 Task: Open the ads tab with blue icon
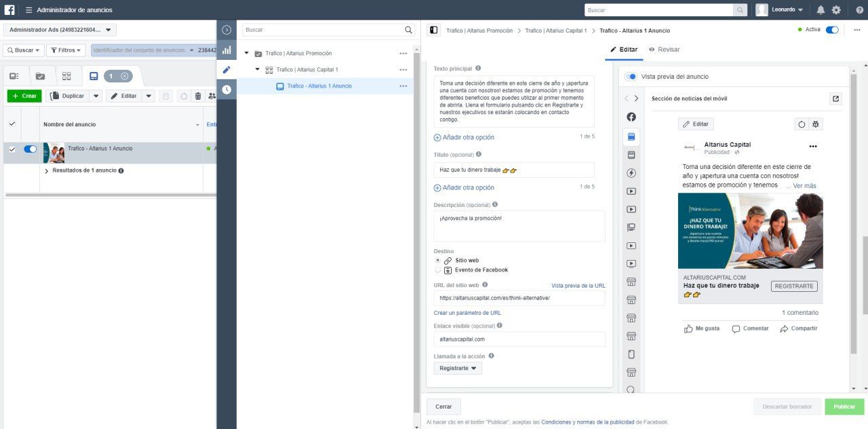(94, 76)
